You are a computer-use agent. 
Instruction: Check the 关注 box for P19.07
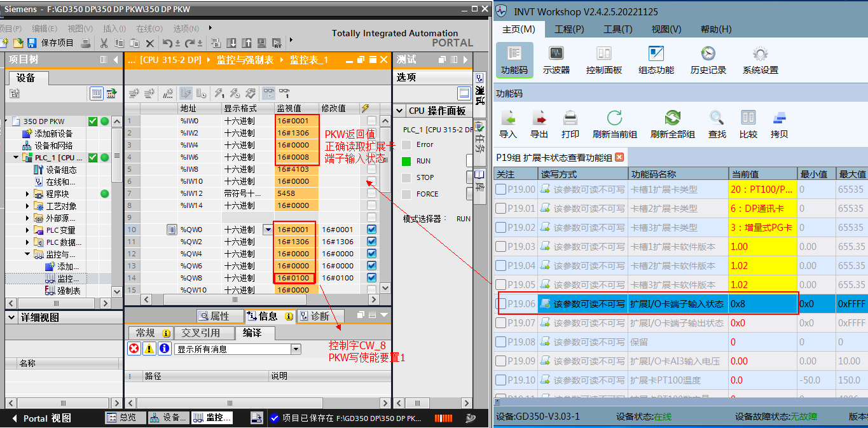(x=500, y=322)
